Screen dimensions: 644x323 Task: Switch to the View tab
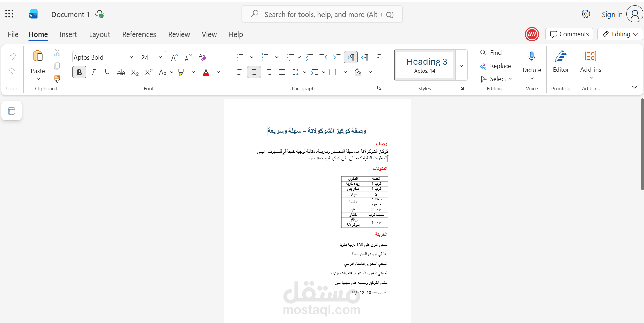point(209,34)
